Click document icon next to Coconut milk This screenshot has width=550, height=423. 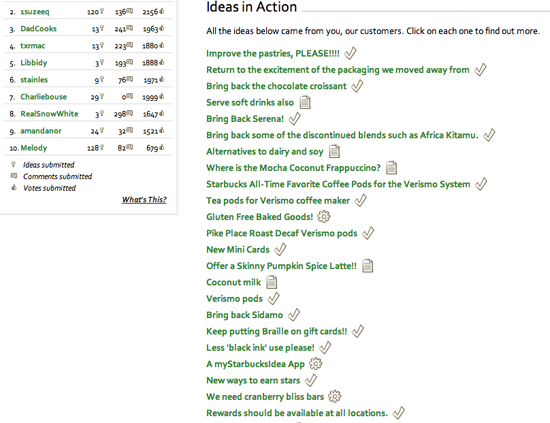click(x=272, y=282)
